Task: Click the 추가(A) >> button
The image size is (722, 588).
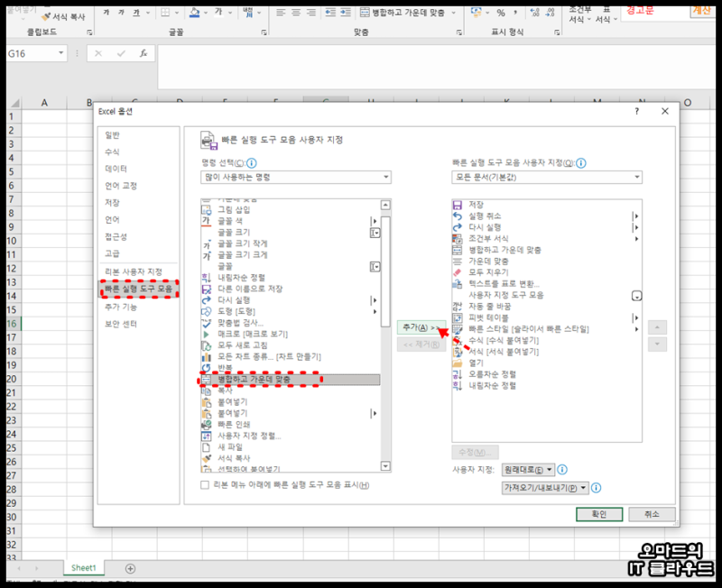Action: click(421, 327)
